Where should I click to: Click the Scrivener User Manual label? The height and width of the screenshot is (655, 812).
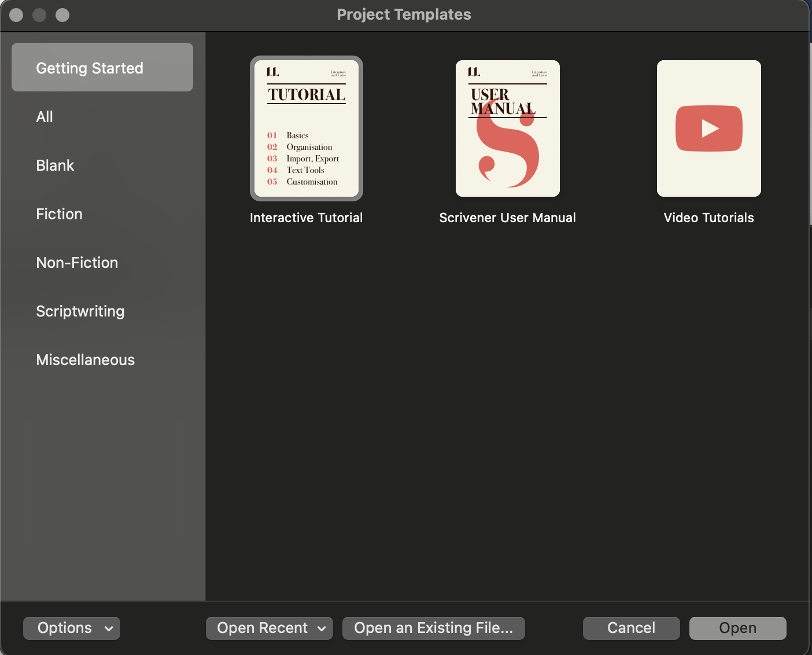(508, 218)
